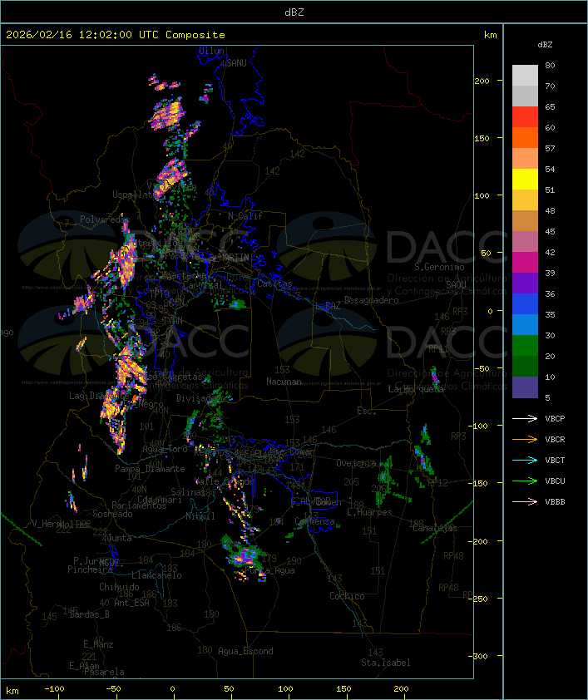This screenshot has width=588, height=700.
Task: Click the Punta_Agua map label
Action: click(x=269, y=570)
